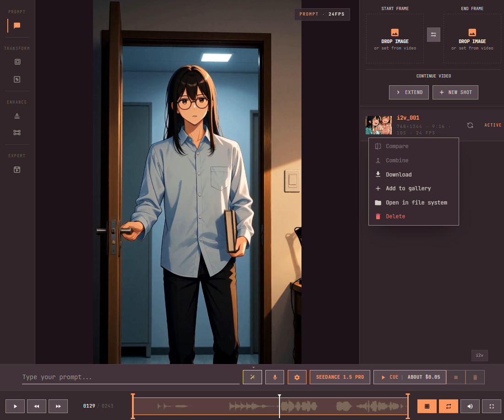Viewport: 504px width, 420px height.
Task: Choose Delete from the context menu
Action: click(413, 216)
